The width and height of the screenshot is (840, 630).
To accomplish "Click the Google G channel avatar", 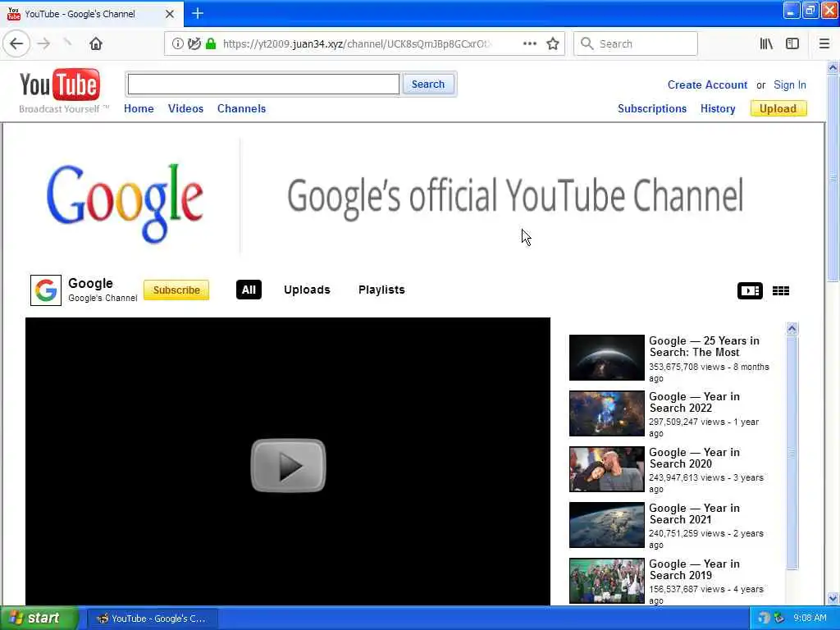I will [46, 290].
